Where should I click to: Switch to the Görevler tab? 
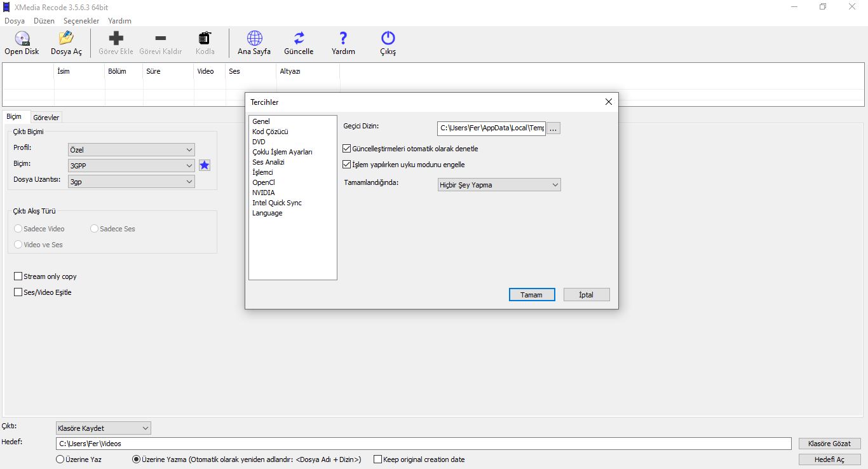click(46, 118)
